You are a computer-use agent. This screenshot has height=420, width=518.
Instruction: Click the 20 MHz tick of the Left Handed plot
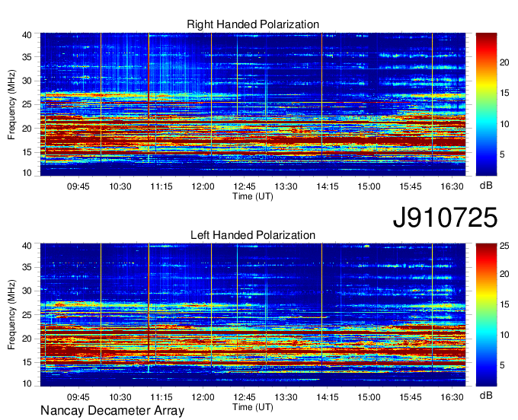point(27,339)
